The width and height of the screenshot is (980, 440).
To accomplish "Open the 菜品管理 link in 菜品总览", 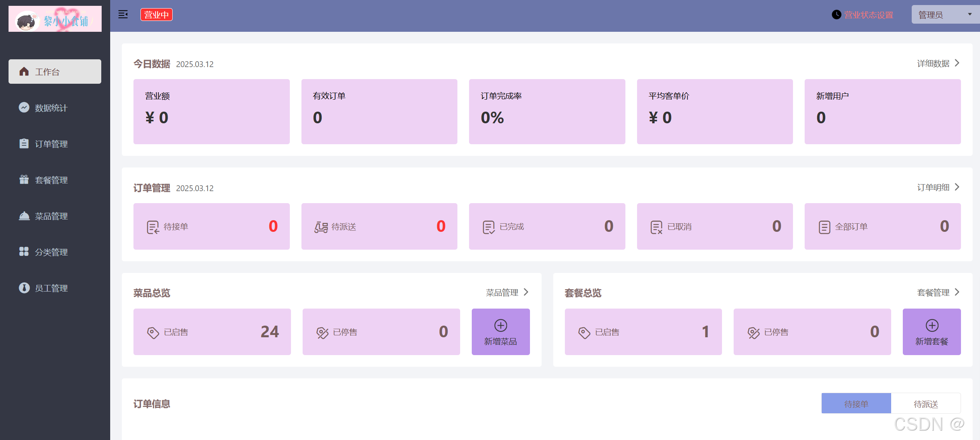I will [x=502, y=292].
